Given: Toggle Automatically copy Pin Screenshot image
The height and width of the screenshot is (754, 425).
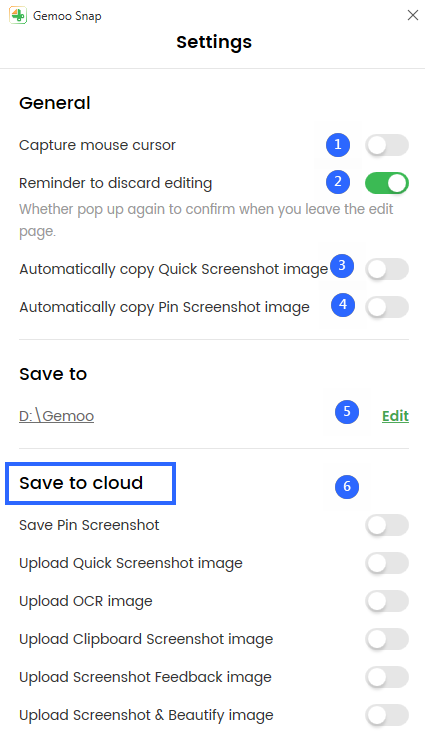Looking at the screenshot, I should [x=387, y=307].
